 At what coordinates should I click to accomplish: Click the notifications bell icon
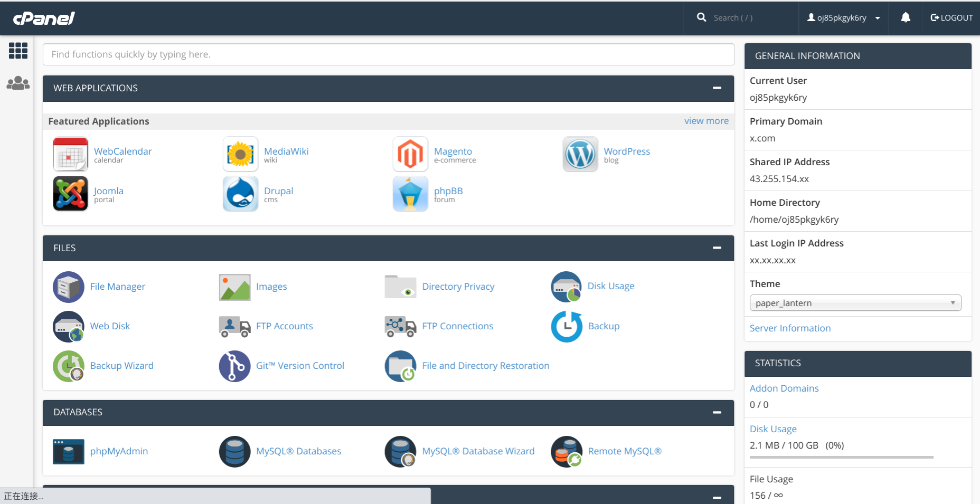tap(906, 17)
